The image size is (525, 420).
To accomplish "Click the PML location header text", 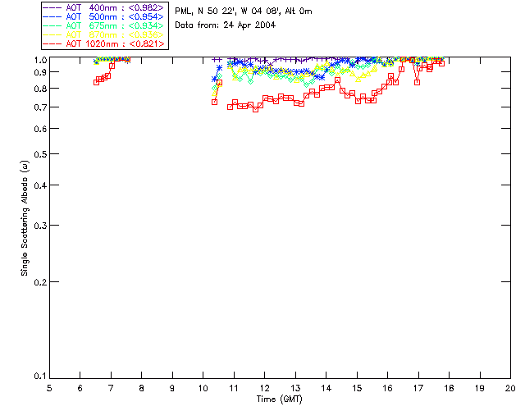I will [244, 11].
